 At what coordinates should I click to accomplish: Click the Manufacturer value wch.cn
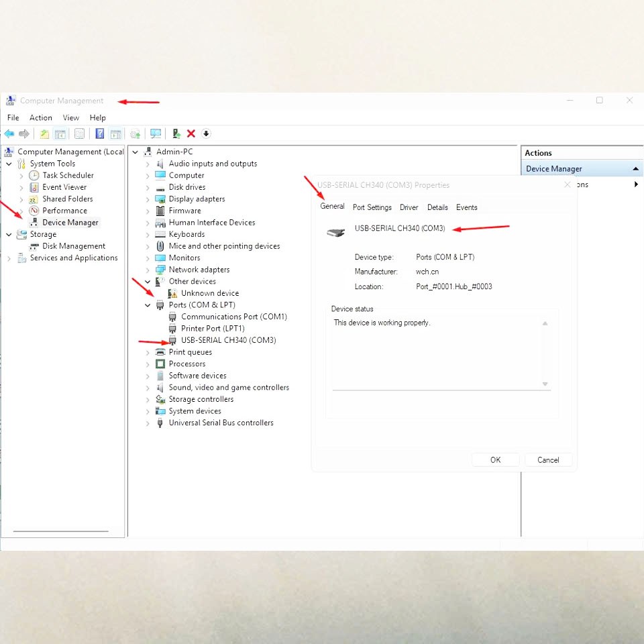click(427, 272)
